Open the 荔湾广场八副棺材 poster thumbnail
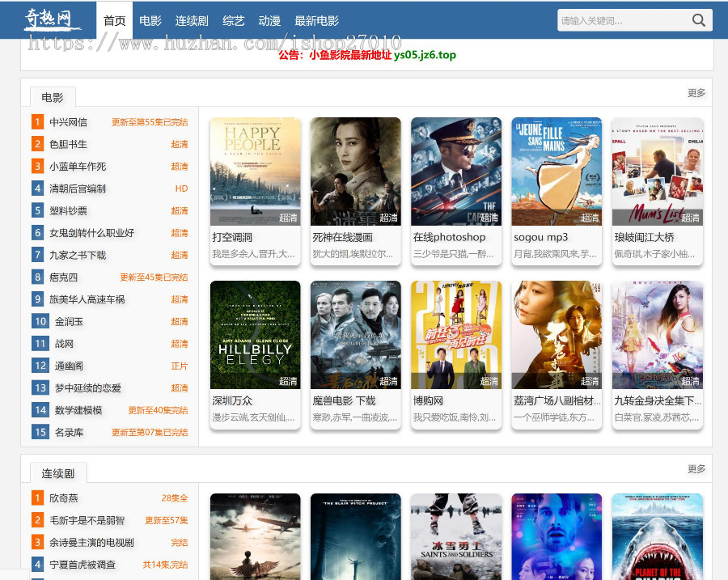The height and width of the screenshot is (580, 728). [x=557, y=335]
